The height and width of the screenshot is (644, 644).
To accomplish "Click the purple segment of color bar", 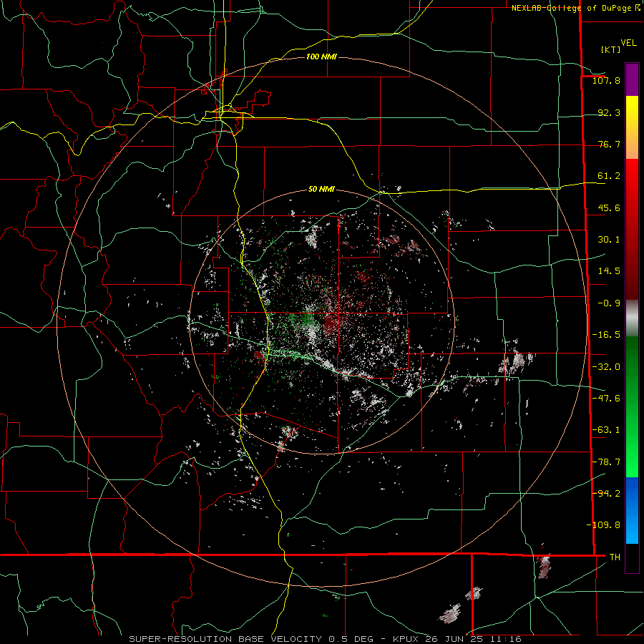I will 632,79.
